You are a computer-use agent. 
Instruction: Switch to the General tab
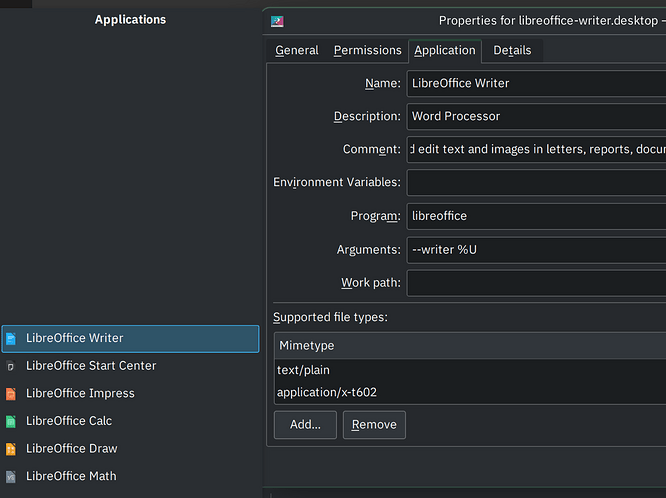coord(296,50)
